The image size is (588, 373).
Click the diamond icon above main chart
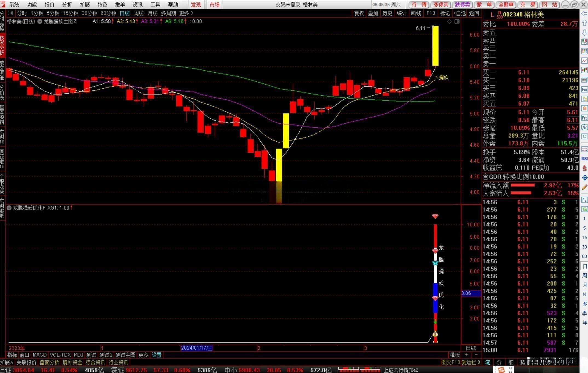coord(449,21)
